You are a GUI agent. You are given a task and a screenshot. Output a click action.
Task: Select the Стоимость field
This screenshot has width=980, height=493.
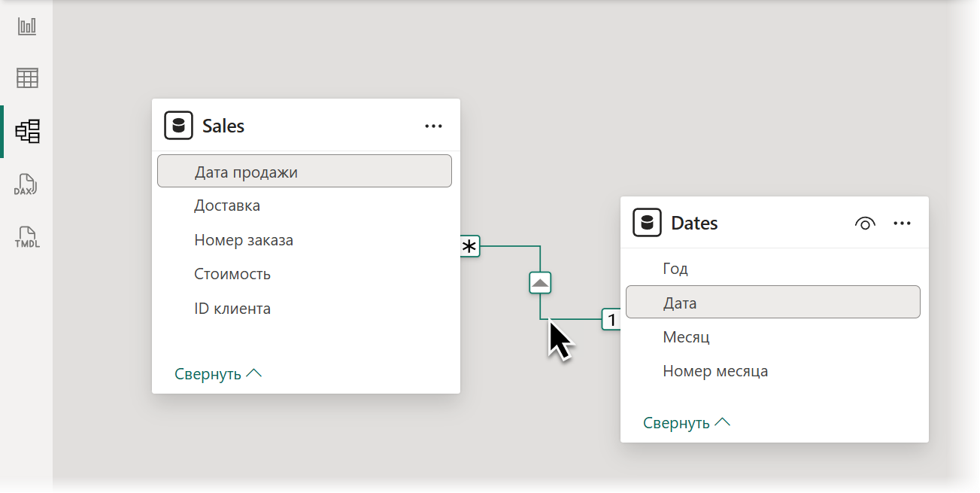[x=232, y=274]
